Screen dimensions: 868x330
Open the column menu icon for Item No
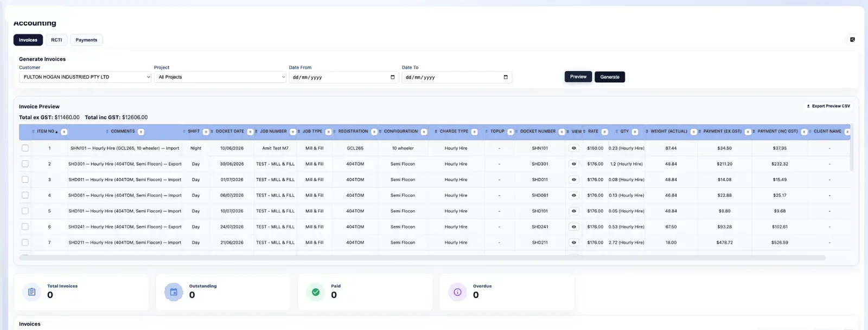coord(64,132)
